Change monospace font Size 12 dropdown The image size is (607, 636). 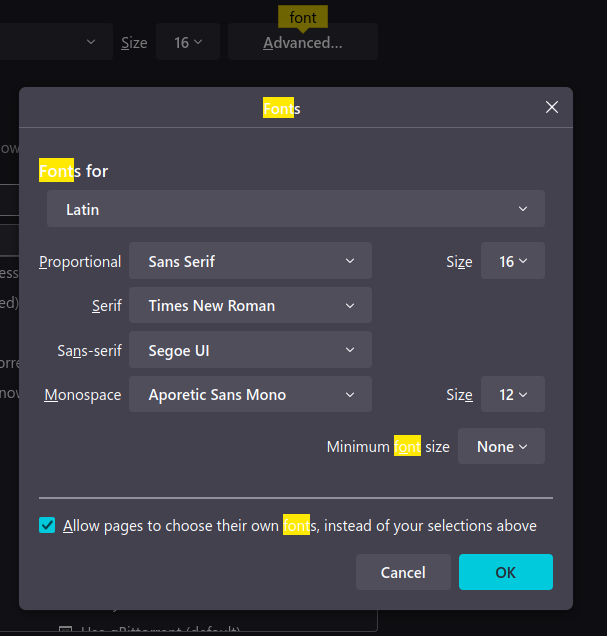coord(513,394)
